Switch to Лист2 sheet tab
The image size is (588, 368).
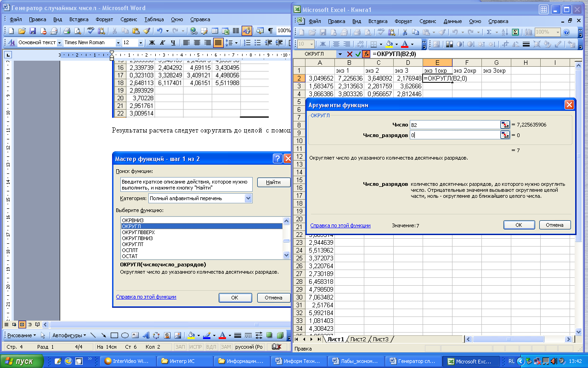click(x=358, y=339)
